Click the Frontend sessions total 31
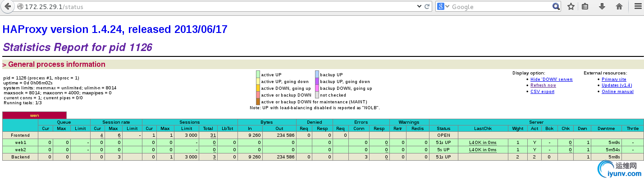The width and height of the screenshot is (644, 181). (213, 135)
